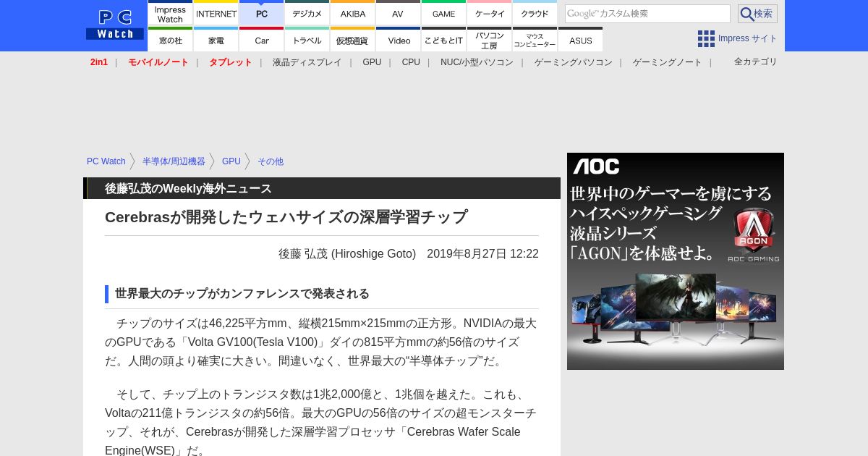Open the 家電 Watch tab
Image resolution: width=868 pixels, height=456 pixels.
pos(216,39)
